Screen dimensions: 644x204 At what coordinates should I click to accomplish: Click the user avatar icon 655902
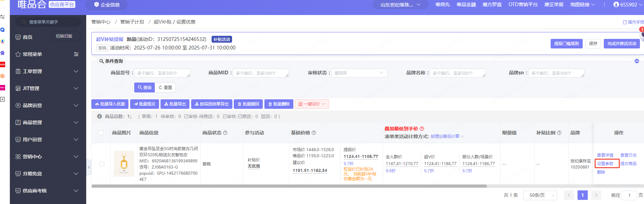point(616,4)
